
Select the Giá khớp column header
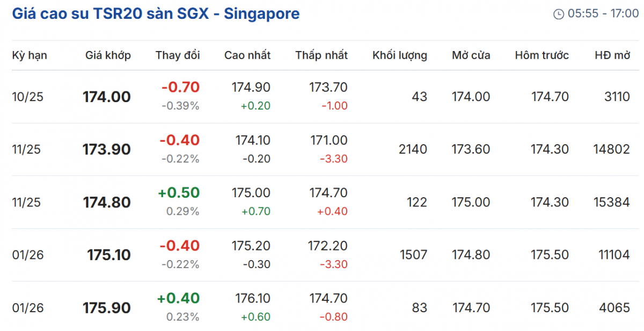[x=108, y=55]
